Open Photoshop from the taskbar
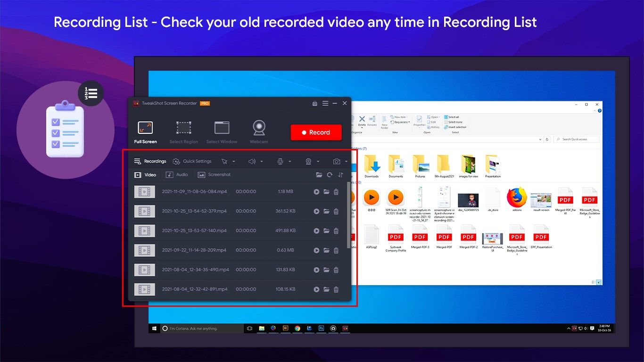The height and width of the screenshot is (362, 644). click(322, 328)
